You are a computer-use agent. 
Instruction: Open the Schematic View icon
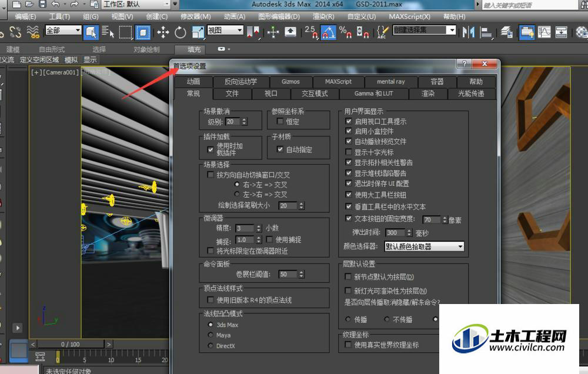click(561, 32)
